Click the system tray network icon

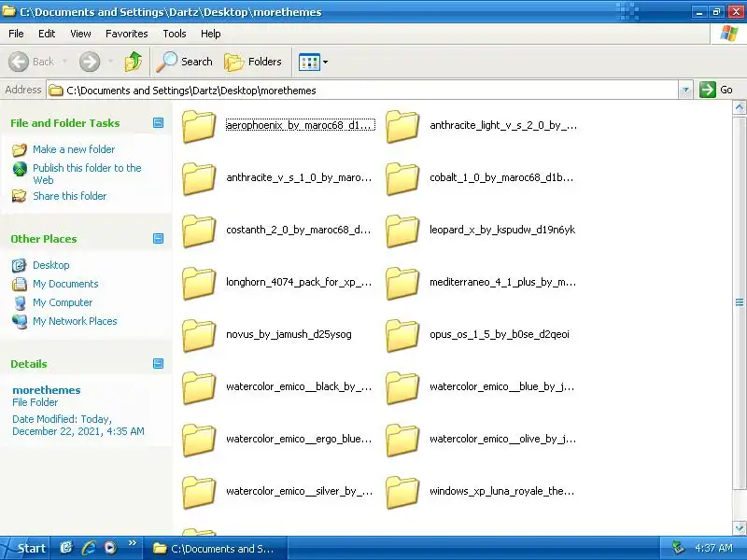679,548
